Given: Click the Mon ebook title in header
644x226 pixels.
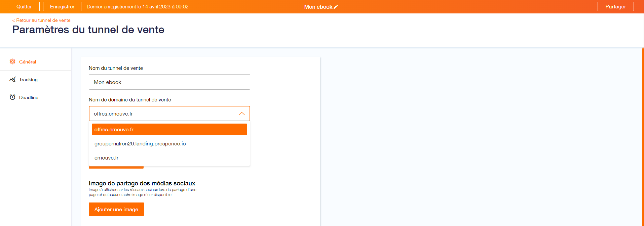Looking at the screenshot, I should (x=318, y=7).
